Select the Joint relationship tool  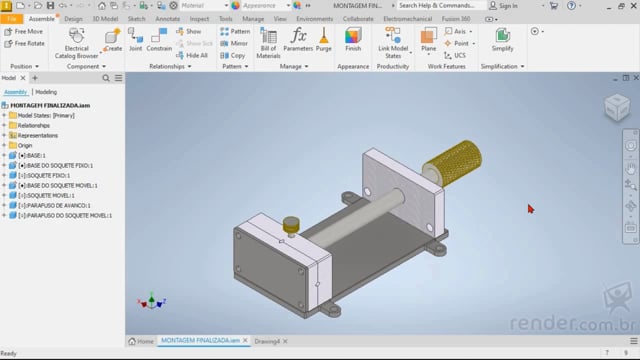[135, 40]
